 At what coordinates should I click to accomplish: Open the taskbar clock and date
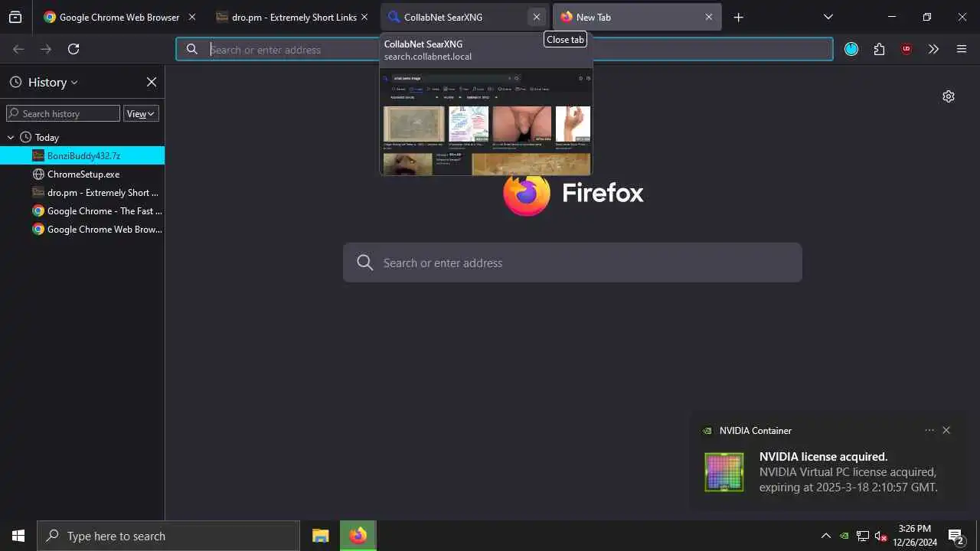tap(914, 536)
